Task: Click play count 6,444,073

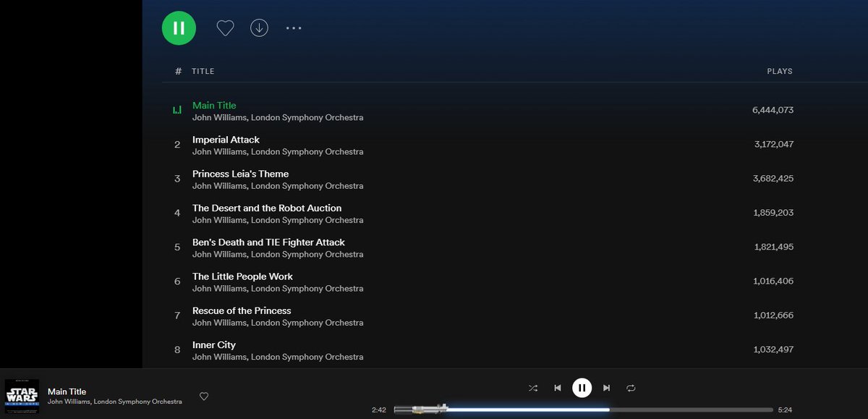Action: point(773,110)
